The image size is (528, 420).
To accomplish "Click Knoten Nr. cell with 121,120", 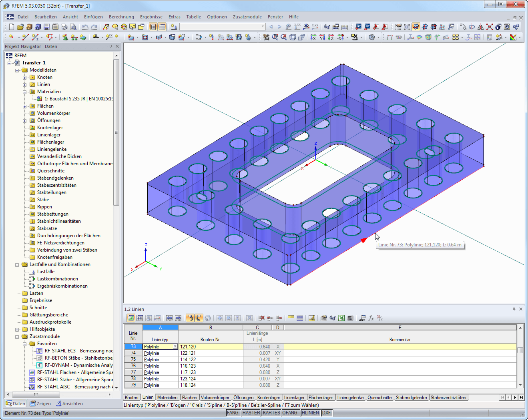I will point(211,347).
